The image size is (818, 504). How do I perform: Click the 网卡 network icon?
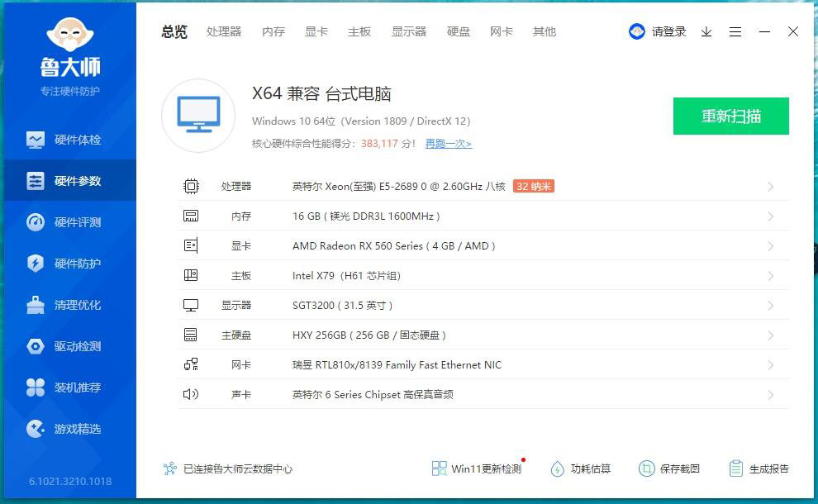(191, 364)
